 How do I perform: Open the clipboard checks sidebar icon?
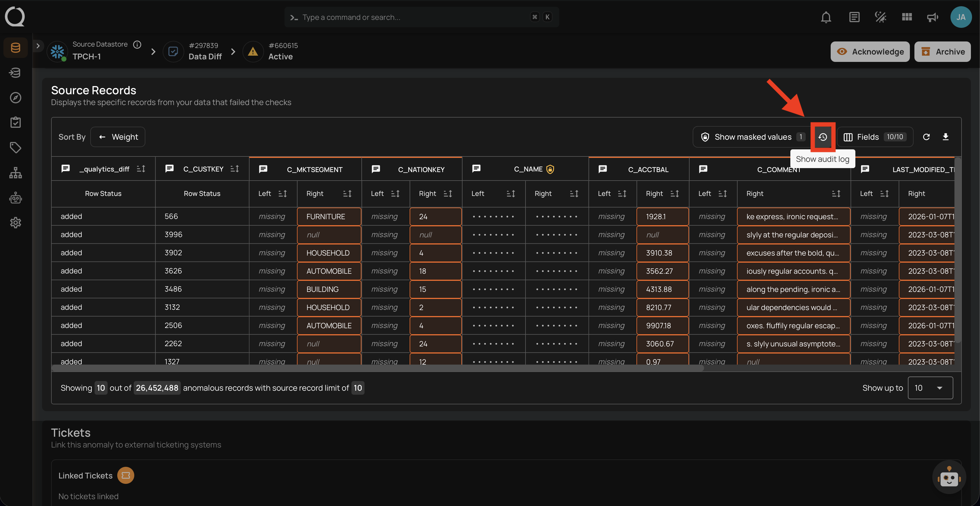pyautogui.click(x=16, y=122)
